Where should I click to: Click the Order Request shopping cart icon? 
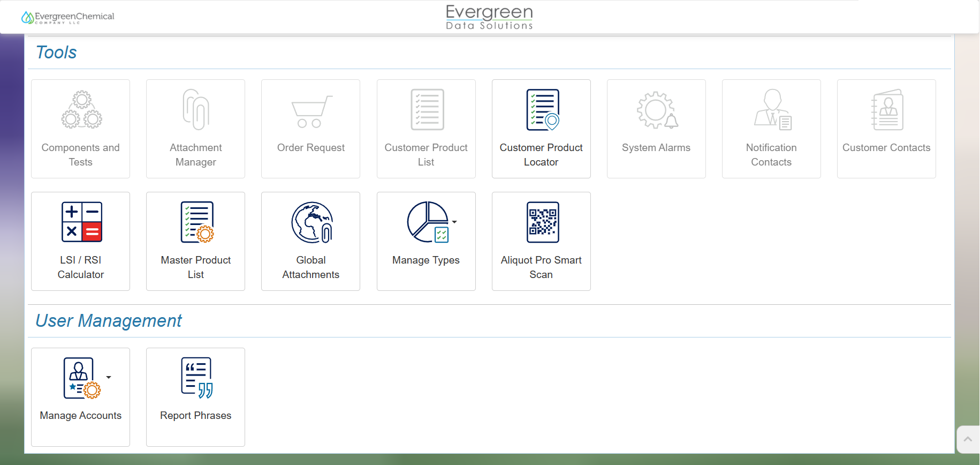click(x=312, y=111)
